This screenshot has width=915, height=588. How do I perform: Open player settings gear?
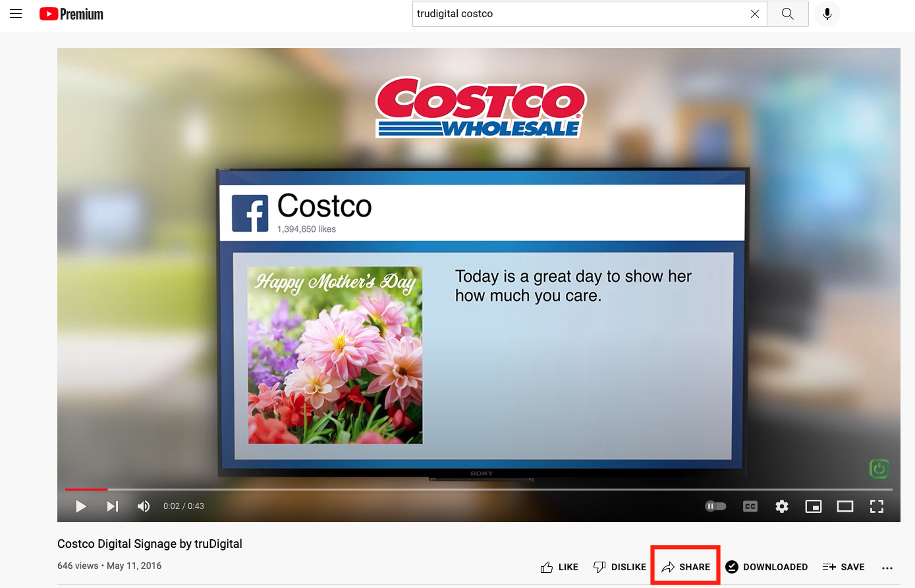pyautogui.click(x=782, y=506)
